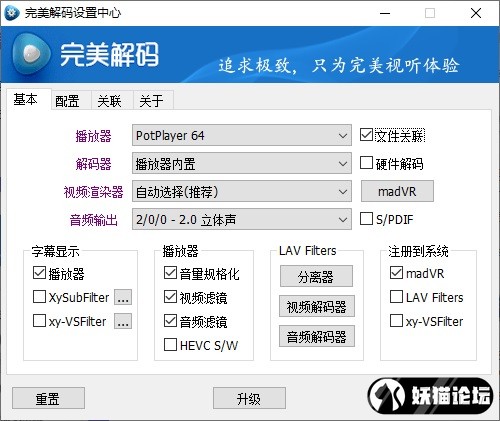
Task: Click the blue play logo in banner
Action: (x=31, y=54)
